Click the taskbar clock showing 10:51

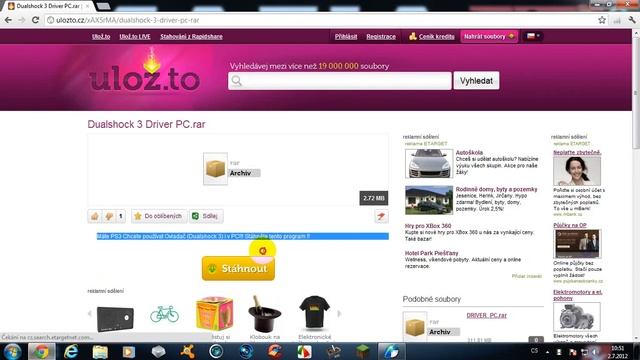click(x=617, y=352)
